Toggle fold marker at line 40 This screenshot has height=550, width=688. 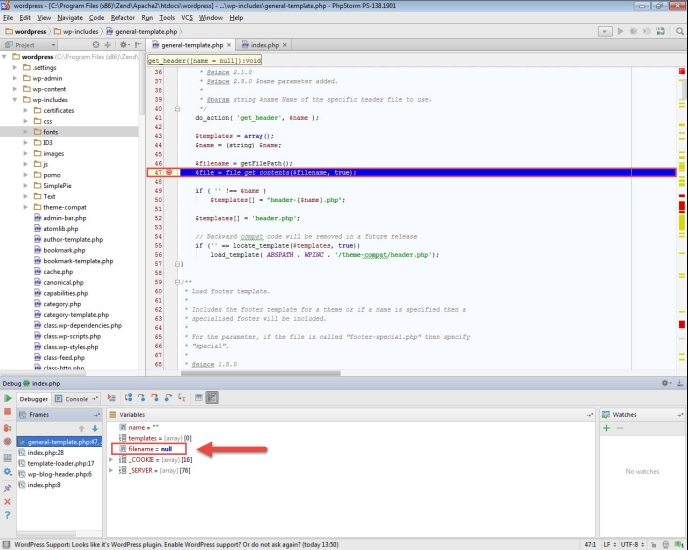coord(177,108)
